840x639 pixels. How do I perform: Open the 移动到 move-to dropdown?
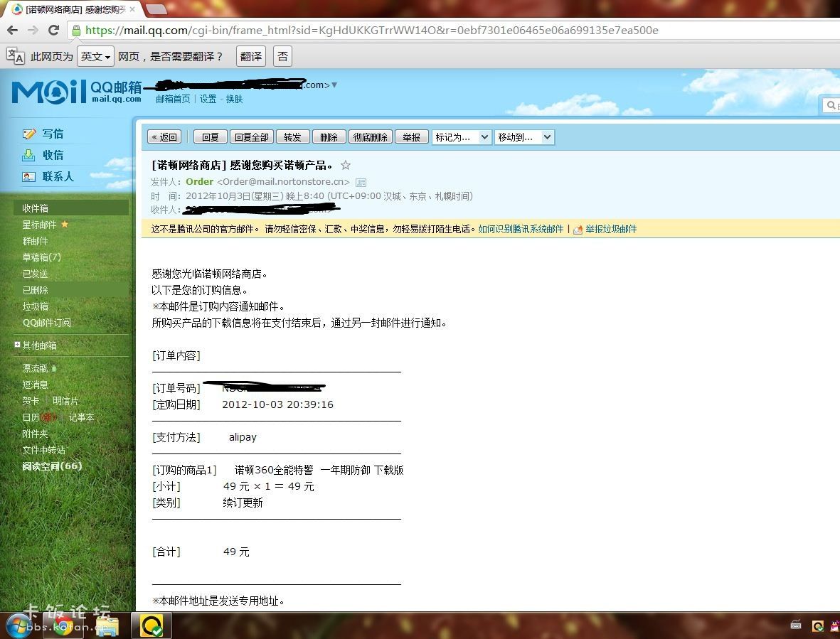pos(524,136)
